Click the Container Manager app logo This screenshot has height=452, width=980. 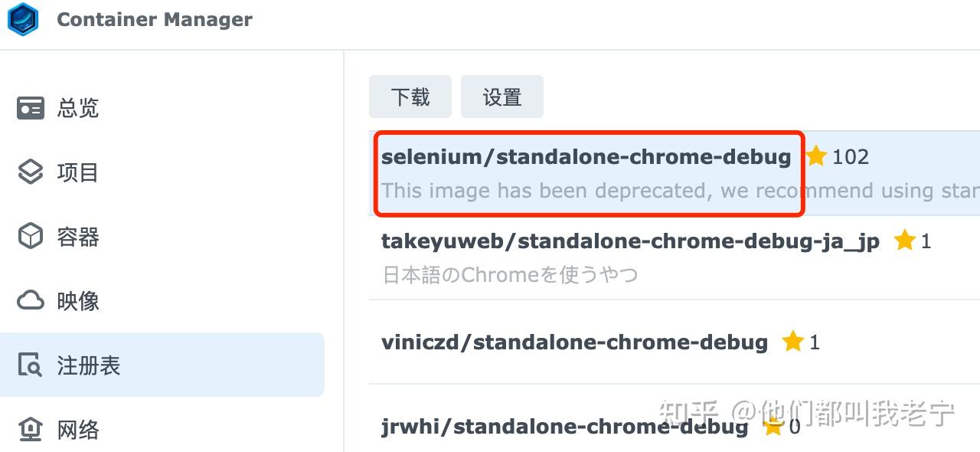[23, 19]
